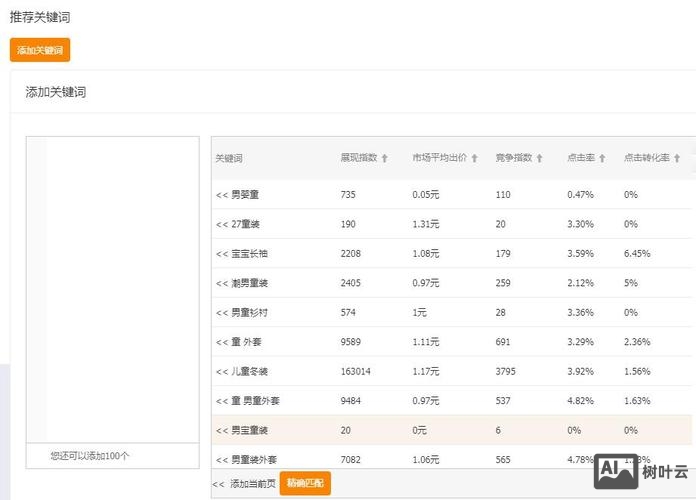
Task: Click the 市场平均出价 column header text
Action: (439, 158)
